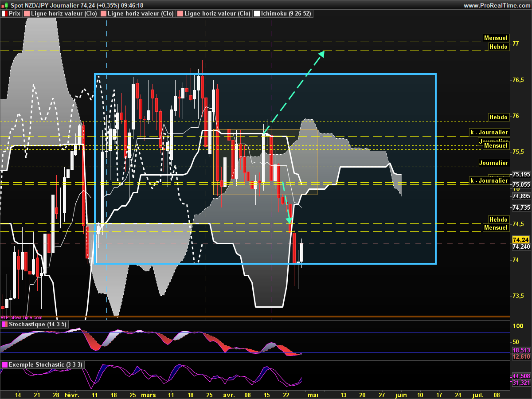
Task: Click the avr. date label on time axis
Action: [x=229, y=395]
